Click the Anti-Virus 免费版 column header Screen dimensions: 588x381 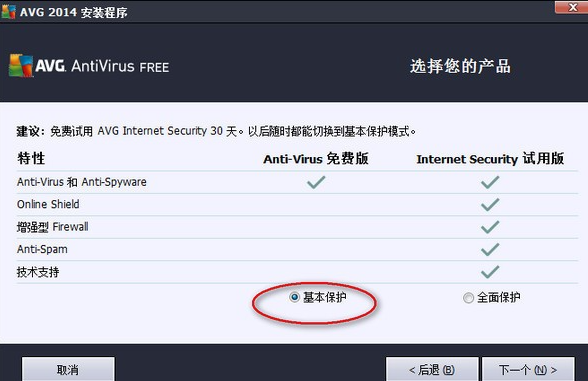click(316, 159)
